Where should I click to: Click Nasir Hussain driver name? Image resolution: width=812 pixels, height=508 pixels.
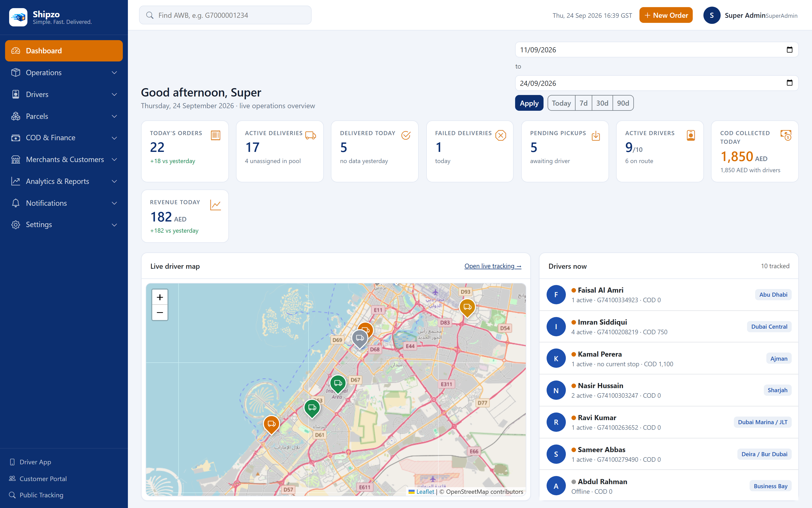600,386
